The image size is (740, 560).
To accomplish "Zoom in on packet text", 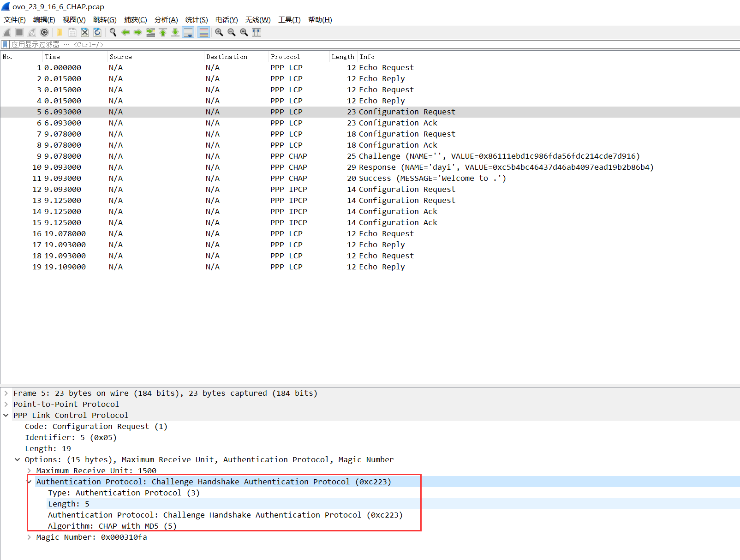I will pyautogui.click(x=219, y=32).
